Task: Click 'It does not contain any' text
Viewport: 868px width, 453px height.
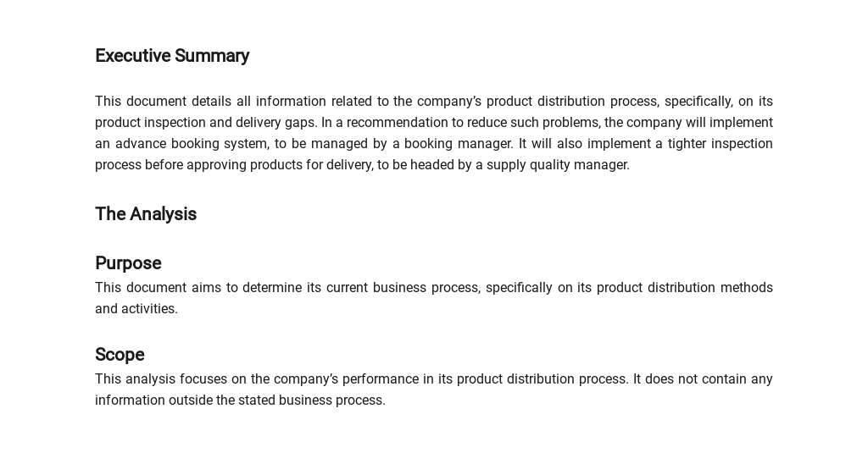Action: point(703,379)
